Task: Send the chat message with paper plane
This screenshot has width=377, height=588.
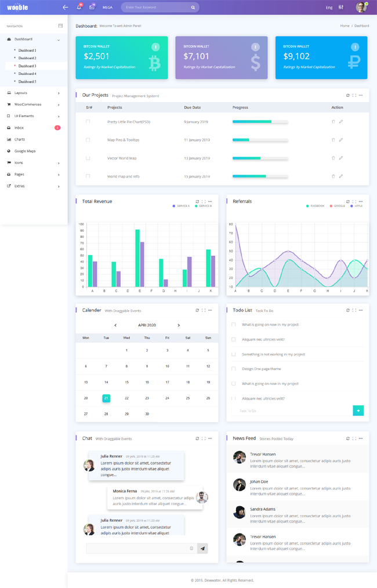Action: pyautogui.click(x=202, y=548)
